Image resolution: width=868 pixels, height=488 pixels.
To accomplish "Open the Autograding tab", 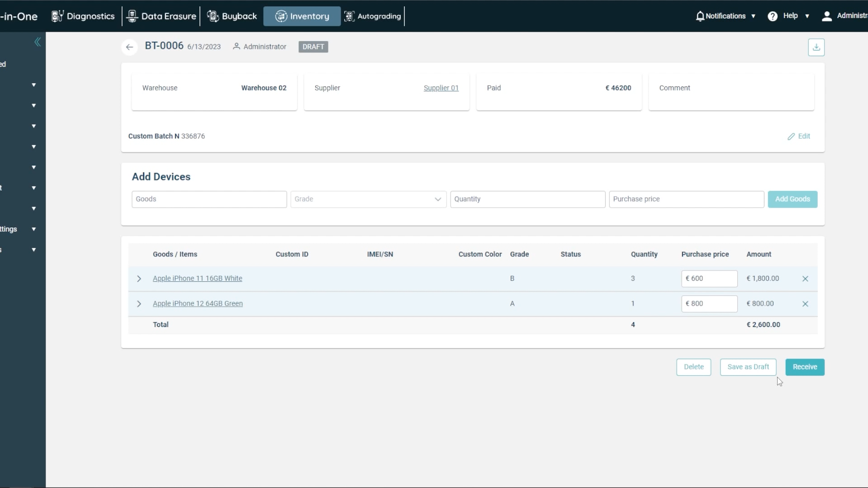I will 373,16.
